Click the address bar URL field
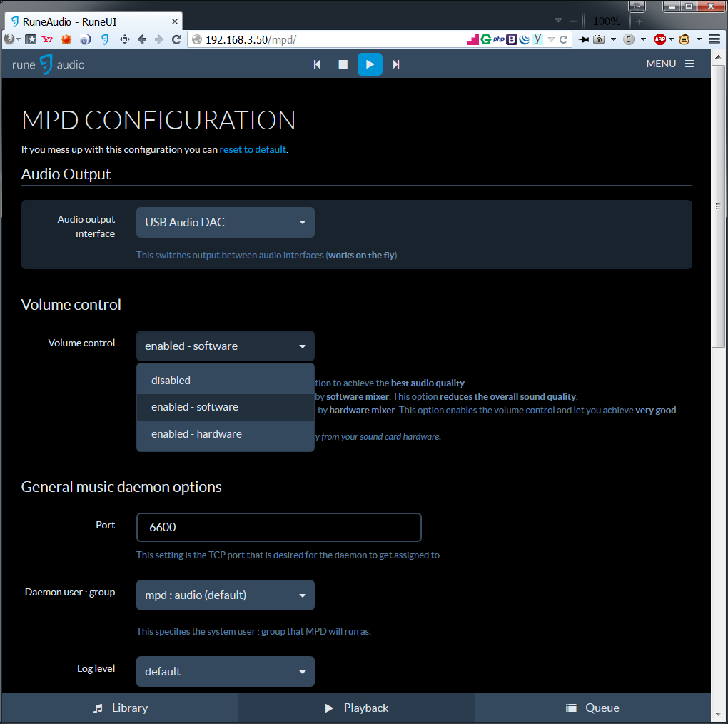Image resolution: width=728 pixels, height=724 pixels. pyautogui.click(x=334, y=39)
